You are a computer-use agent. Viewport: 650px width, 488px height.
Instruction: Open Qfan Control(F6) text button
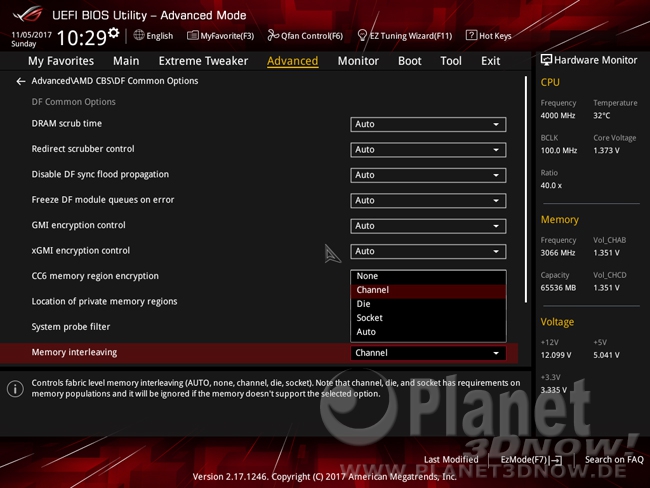pos(312,36)
